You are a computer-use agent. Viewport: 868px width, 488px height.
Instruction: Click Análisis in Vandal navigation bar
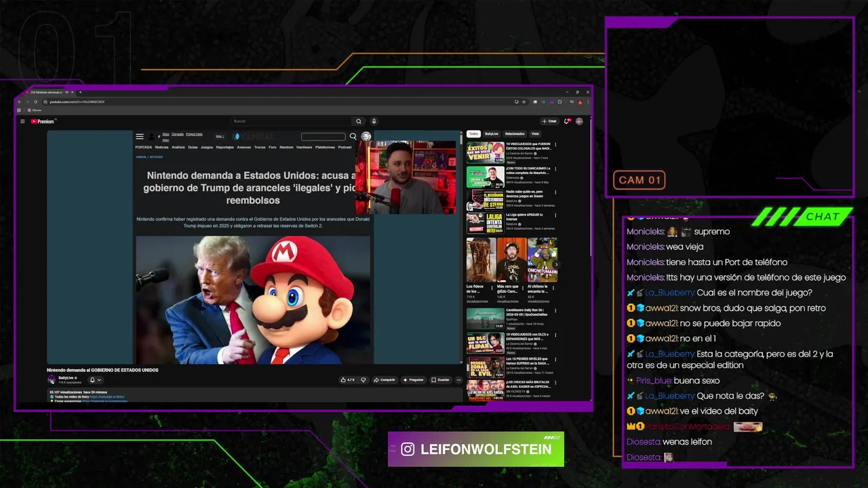[x=178, y=147]
